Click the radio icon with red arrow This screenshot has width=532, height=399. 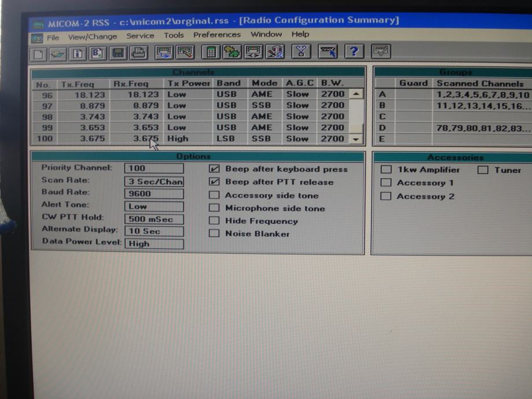[185, 52]
